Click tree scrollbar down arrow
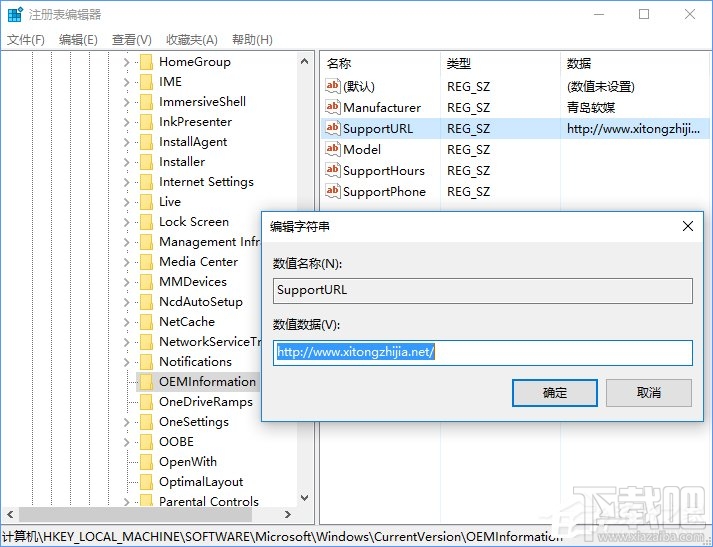713x547 pixels. click(x=305, y=498)
